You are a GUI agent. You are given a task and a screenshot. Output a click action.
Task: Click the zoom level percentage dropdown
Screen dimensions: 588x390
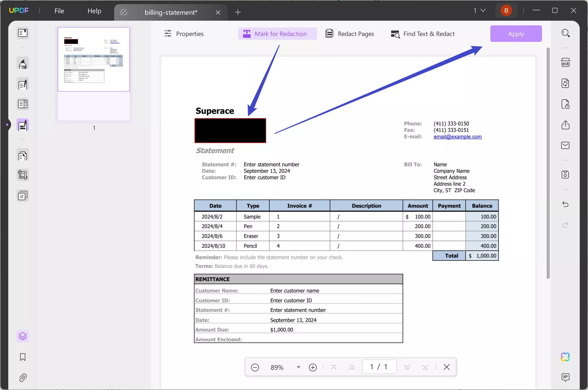point(298,367)
